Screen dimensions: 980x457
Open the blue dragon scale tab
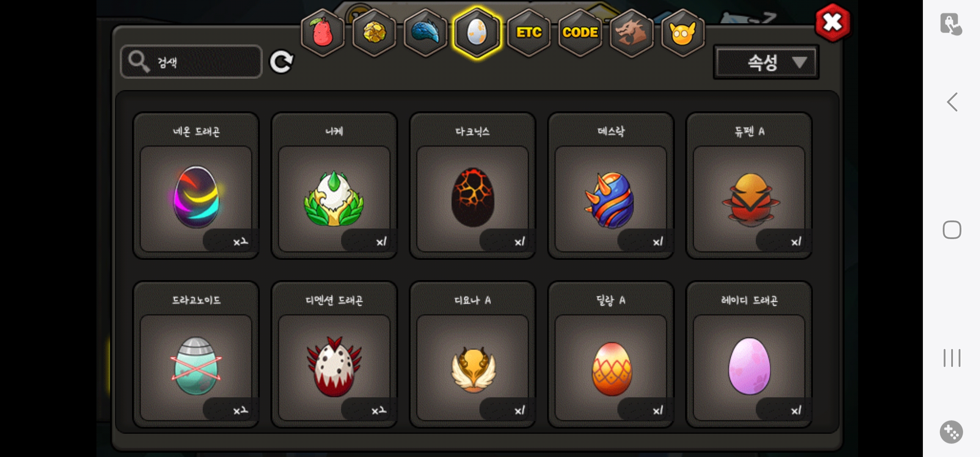[x=425, y=33]
